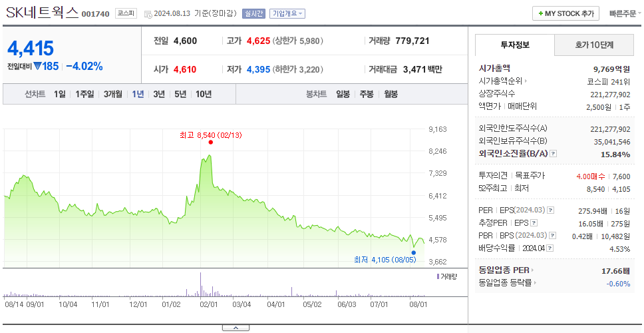
Task: Select the 10년 line chart period
Action: (204, 94)
